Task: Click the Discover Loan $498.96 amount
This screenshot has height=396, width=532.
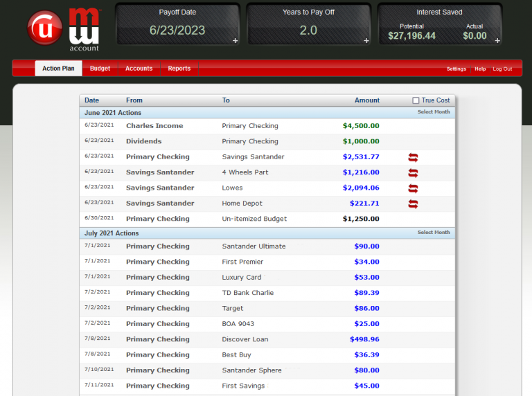Action: 364,339
